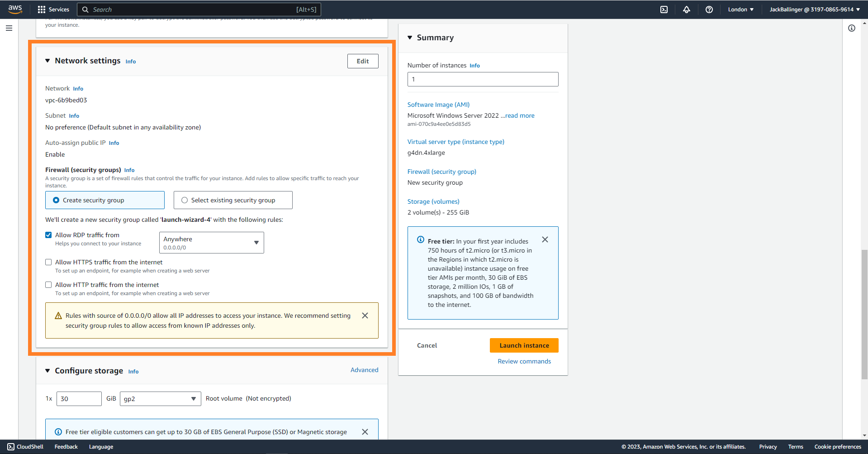Uncheck Allow RDP traffic from

[48, 235]
